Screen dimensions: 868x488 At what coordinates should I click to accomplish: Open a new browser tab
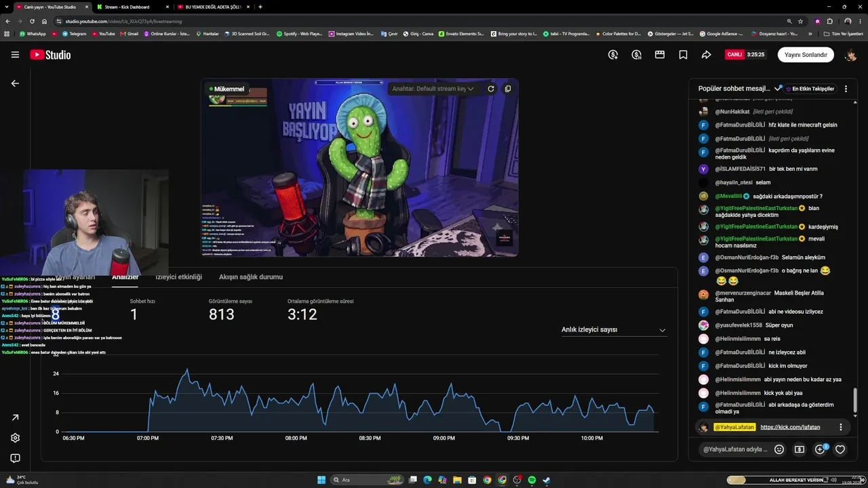[x=260, y=7]
